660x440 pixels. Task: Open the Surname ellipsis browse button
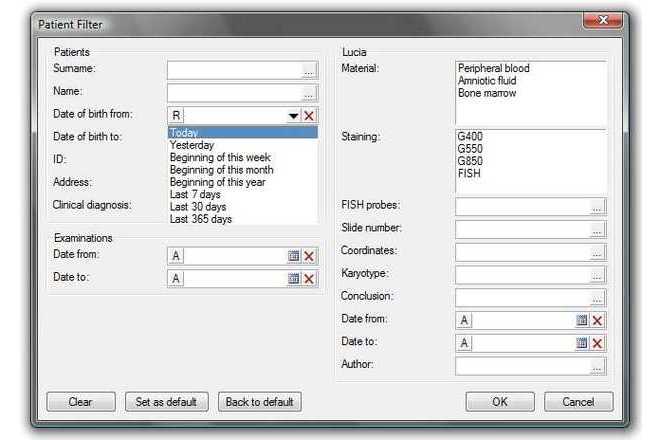(309, 70)
